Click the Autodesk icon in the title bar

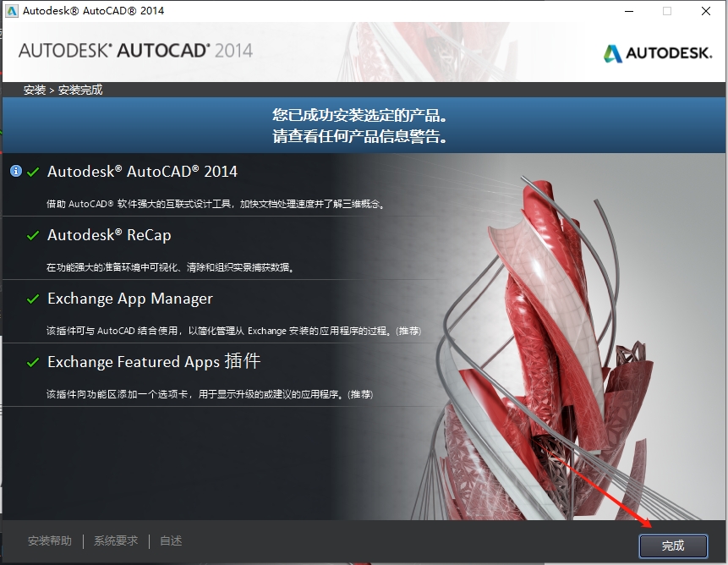[11, 11]
